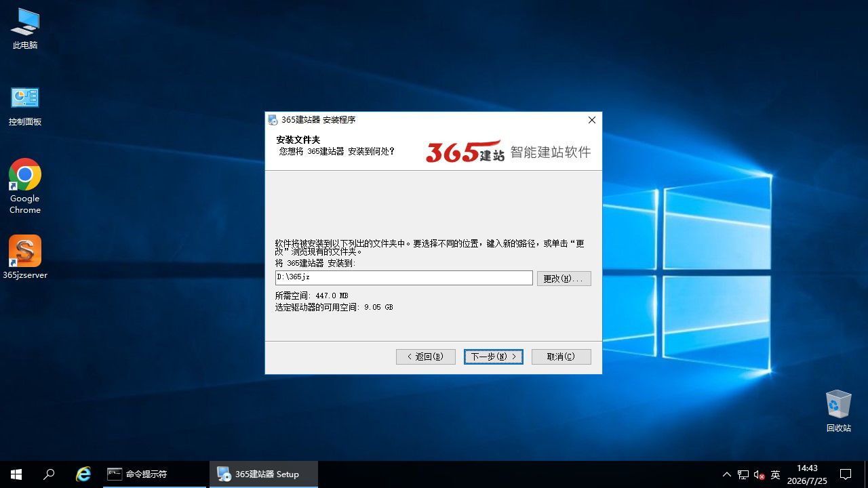Go back with 返回(B) button

[426, 357]
